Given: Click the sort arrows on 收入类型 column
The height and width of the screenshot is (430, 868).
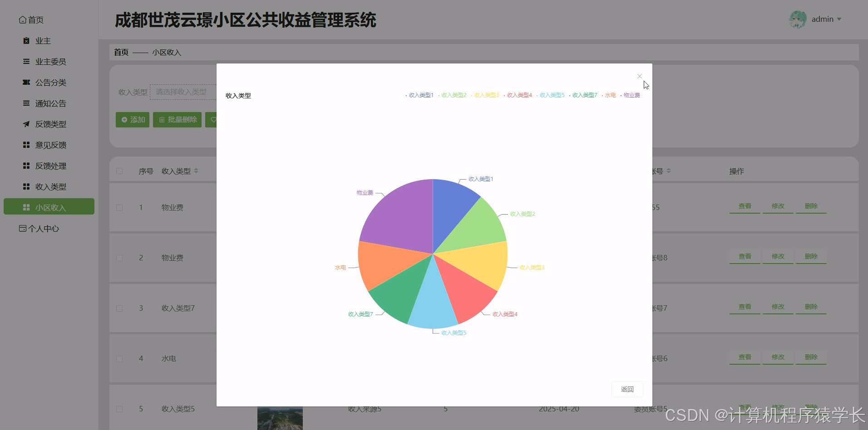Looking at the screenshot, I should [196, 171].
